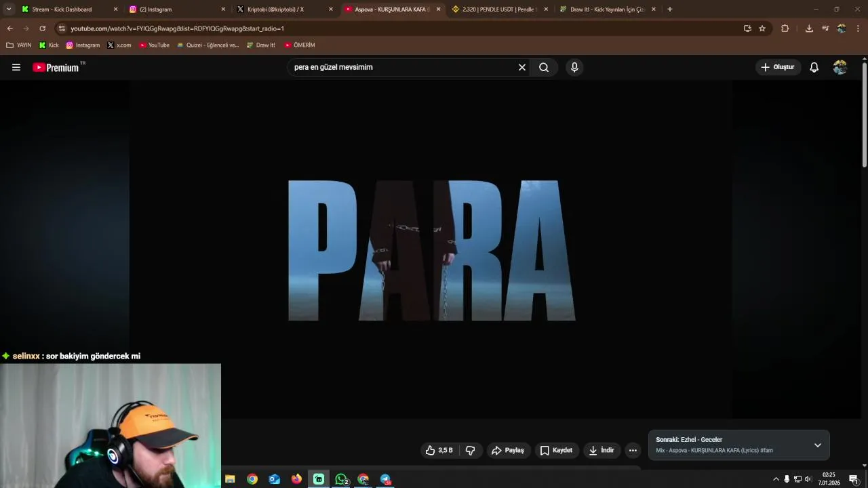This screenshot has width=868, height=488.
Task: Open Telegram from taskbar
Action: pyautogui.click(x=385, y=479)
